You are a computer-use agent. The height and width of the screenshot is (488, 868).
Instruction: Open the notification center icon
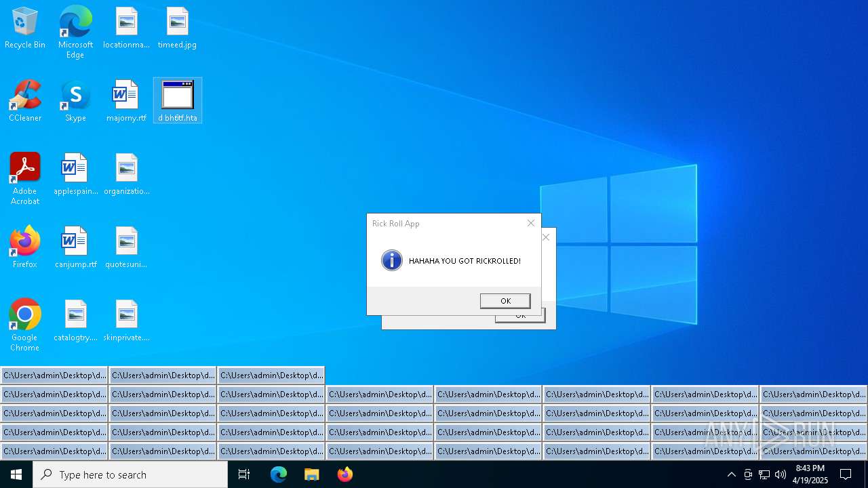click(x=846, y=474)
